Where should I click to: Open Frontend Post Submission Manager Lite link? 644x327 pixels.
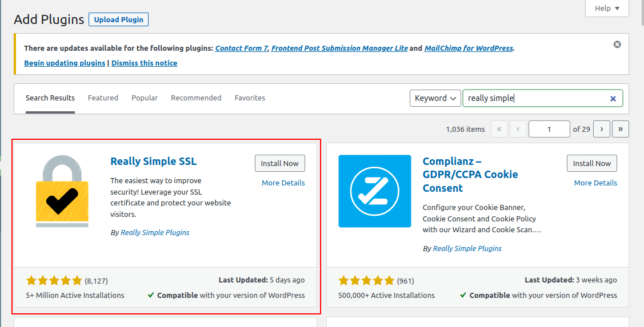(339, 49)
